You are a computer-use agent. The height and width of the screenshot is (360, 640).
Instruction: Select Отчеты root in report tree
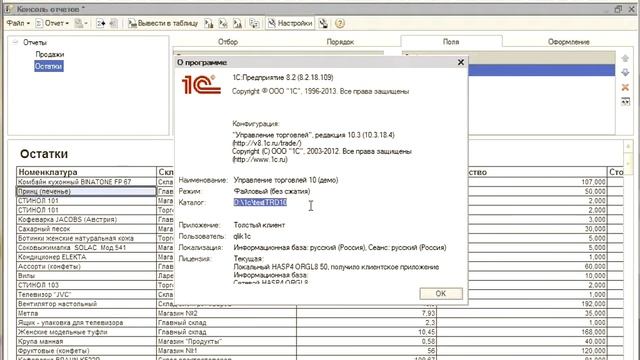(x=35, y=42)
